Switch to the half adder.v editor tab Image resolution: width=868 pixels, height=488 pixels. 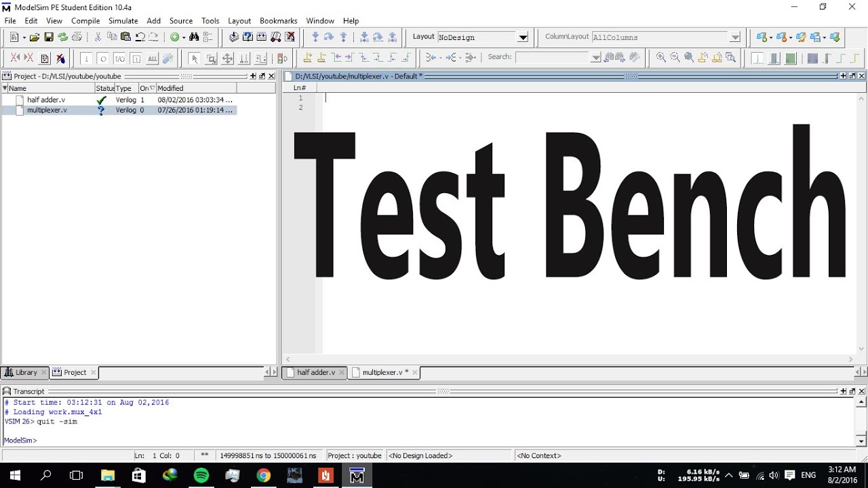316,372
